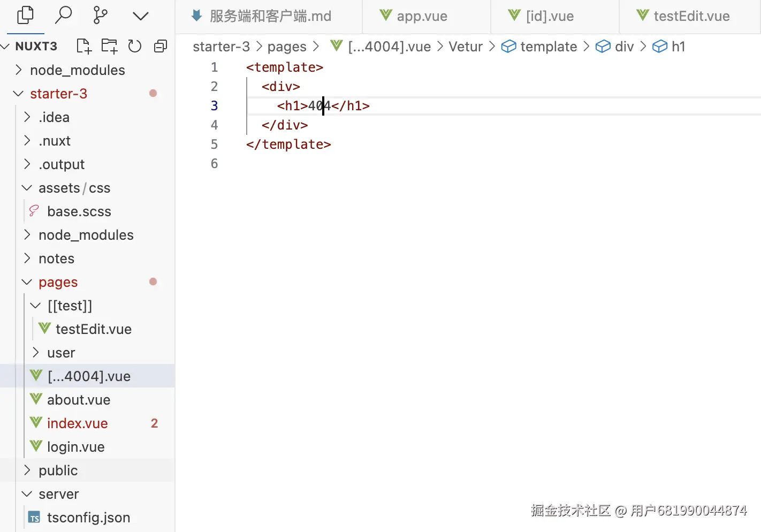The image size is (761, 532).
Task: Click Vetur in the breadcrumb
Action: 466,47
